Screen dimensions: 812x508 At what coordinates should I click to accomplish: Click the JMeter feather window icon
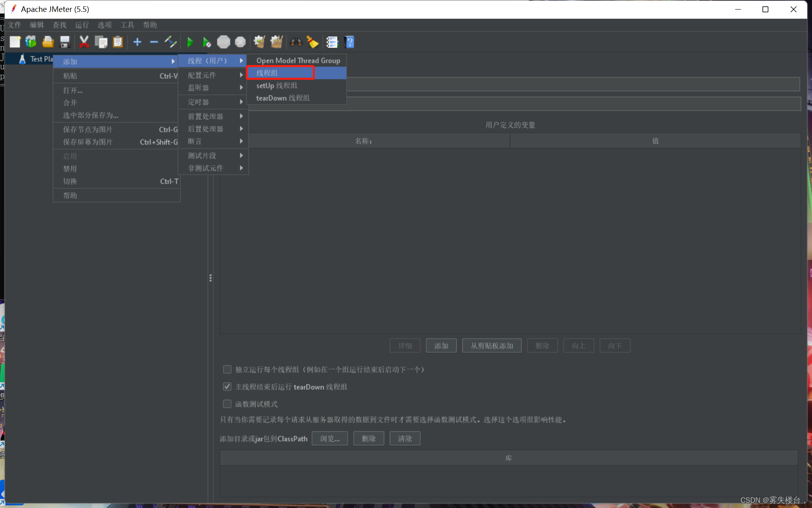13,9
